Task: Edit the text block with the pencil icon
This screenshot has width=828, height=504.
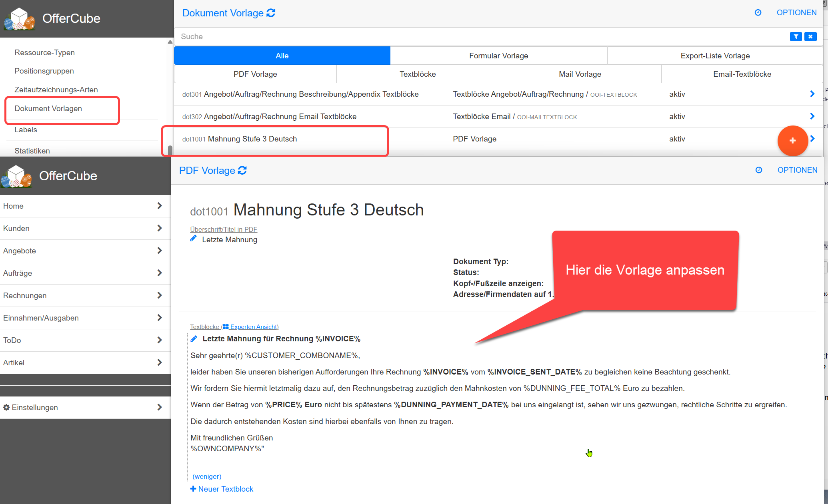Action: click(x=194, y=339)
